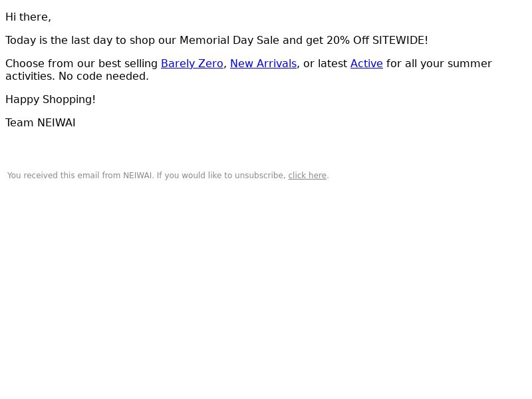
Task: Click the word 'SITEWIDE!' in the sale sentence
Action: [x=400, y=41]
